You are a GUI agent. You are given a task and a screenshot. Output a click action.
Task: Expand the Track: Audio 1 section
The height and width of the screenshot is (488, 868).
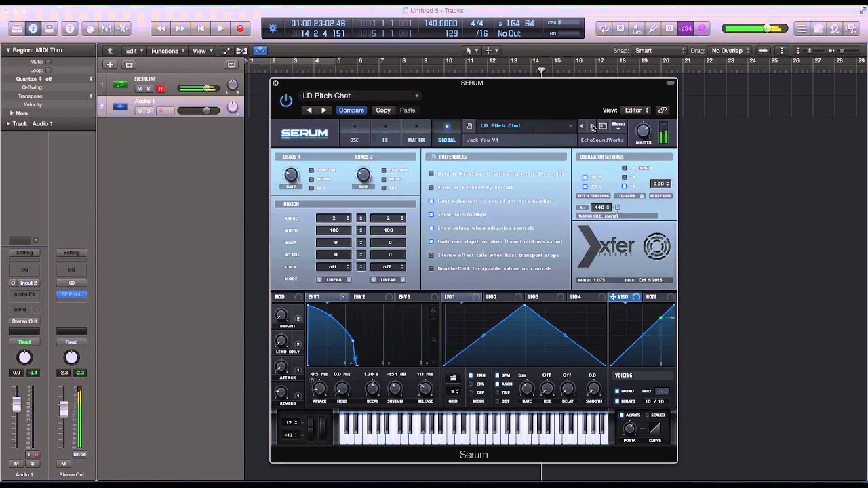[x=8, y=123]
